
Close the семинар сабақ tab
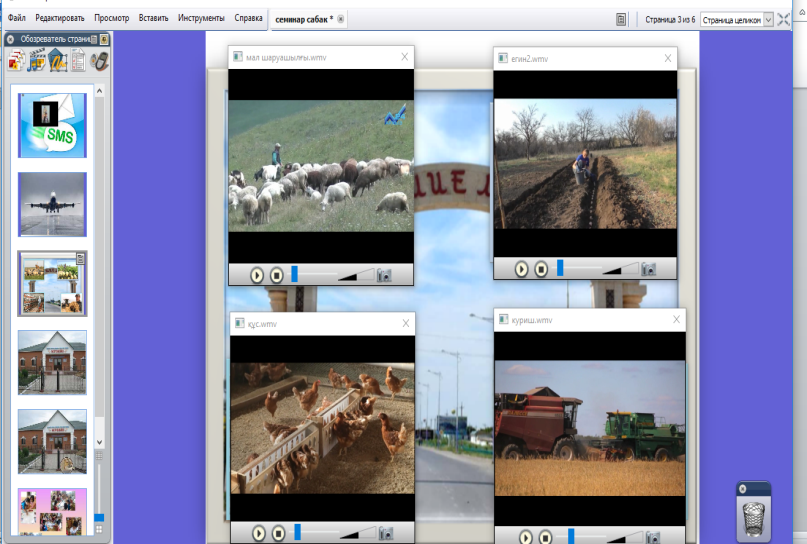(341, 20)
